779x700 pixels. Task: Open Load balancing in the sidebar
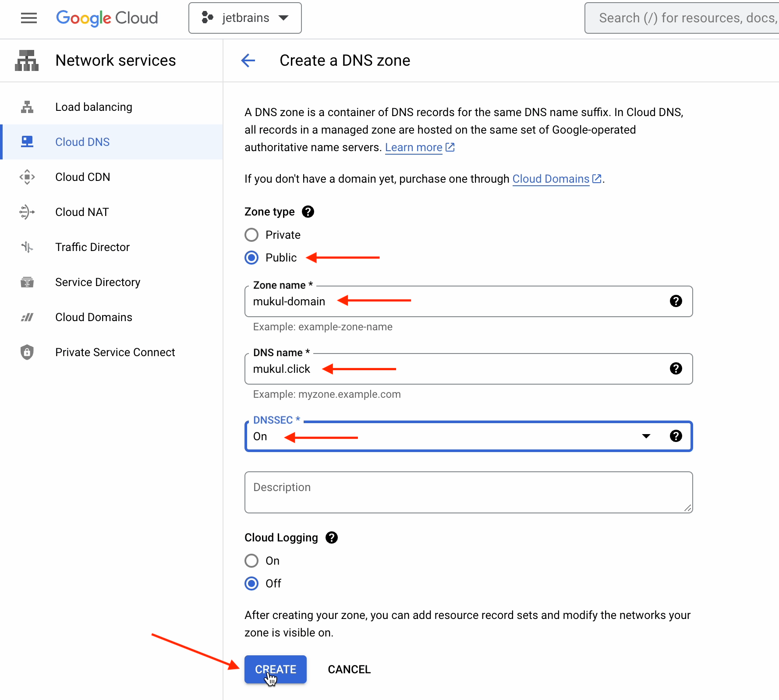point(94,107)
